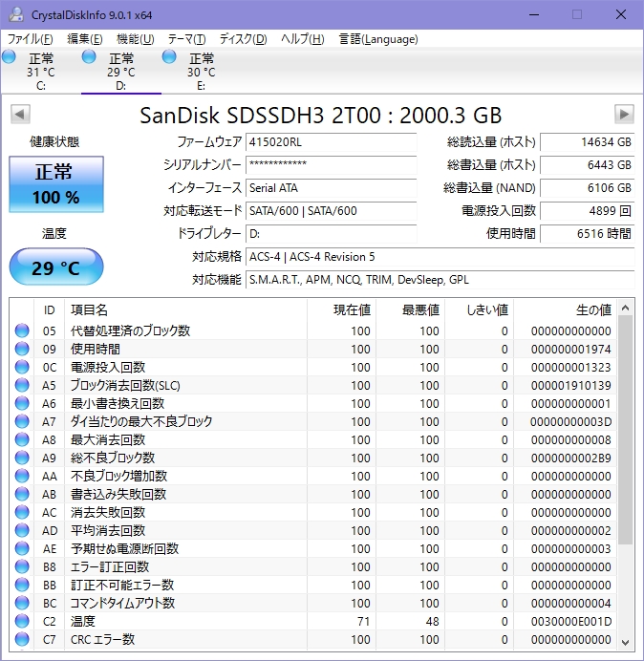Click the 現在値 column header
The height and width of the screenshot is (661, 644).
point(342,310)
